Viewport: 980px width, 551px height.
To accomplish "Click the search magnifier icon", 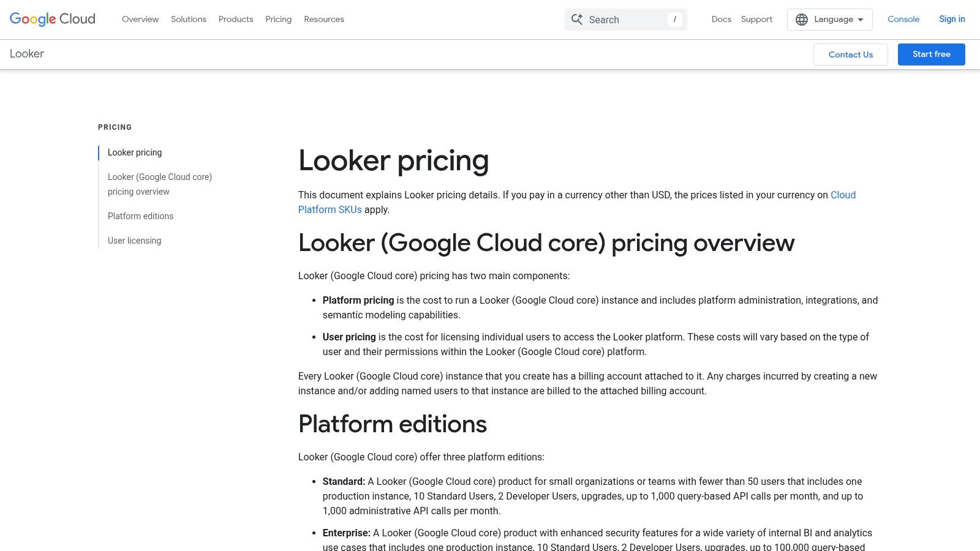I will coord(576,19).
